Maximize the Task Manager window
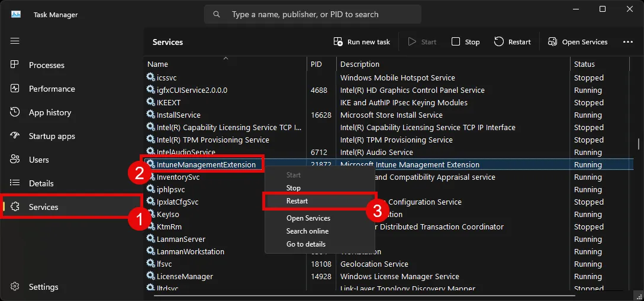This screenshot has width=644, height=301. pos(603,9)
